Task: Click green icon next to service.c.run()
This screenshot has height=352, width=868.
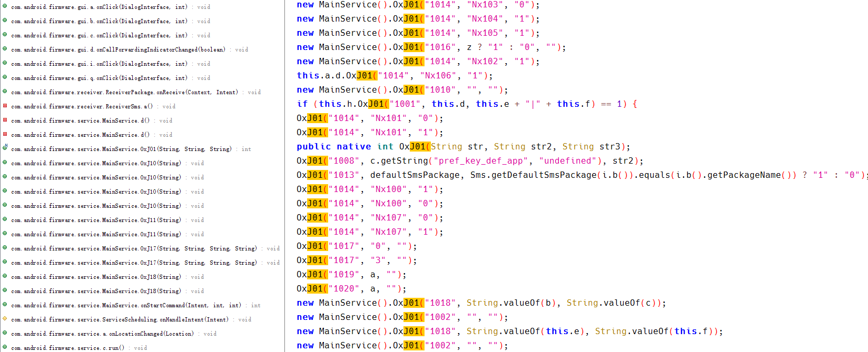Action: click(x=5, y=347)
